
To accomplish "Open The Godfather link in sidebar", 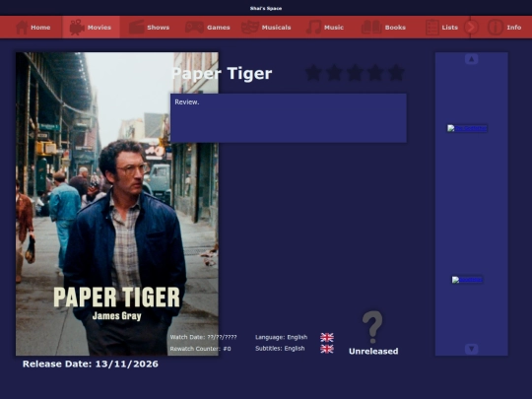I will pos(467,128).
